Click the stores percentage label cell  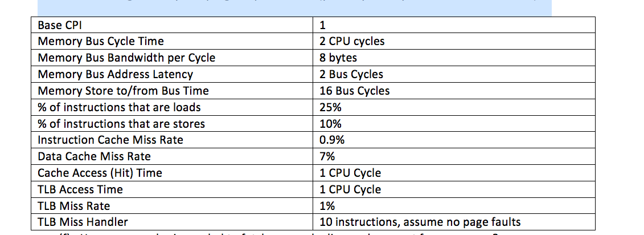pyautogui.click(x=172, y=123)
